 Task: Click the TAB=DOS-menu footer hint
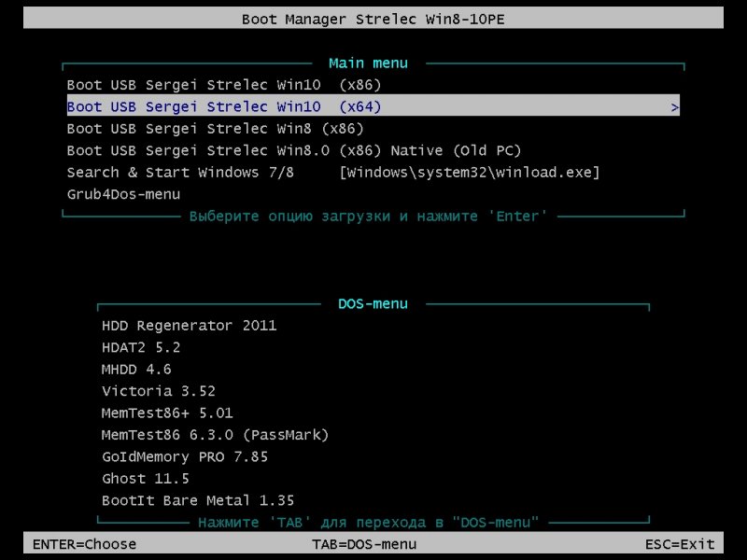click(x=364, y=544)
